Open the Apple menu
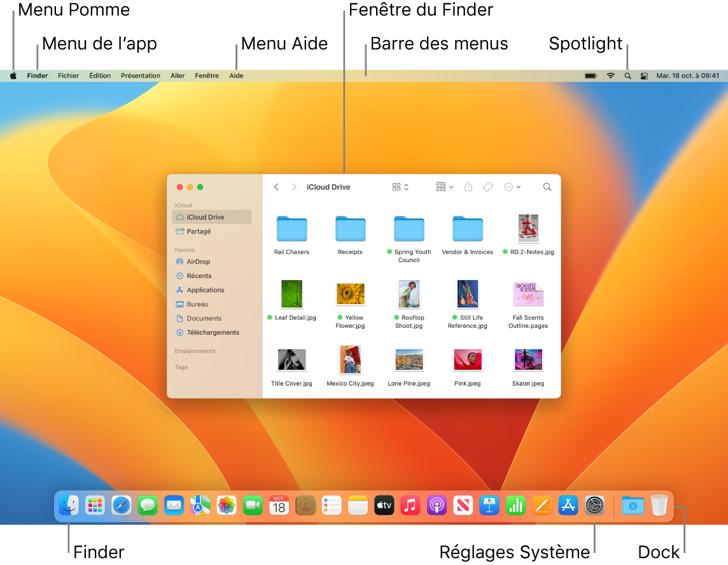Screen dimensions: 728x565 coord(13,75)
